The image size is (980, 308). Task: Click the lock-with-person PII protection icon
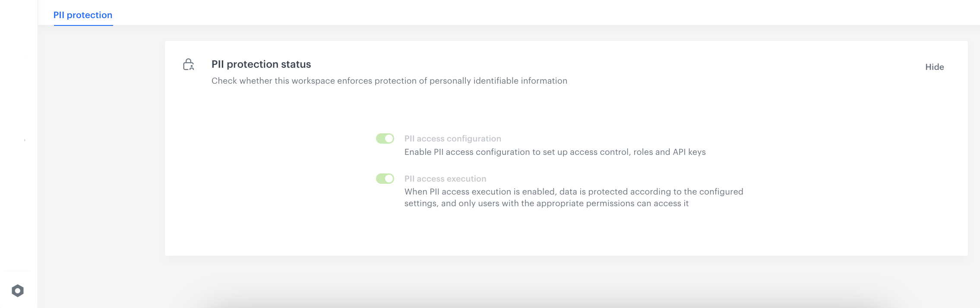coord(189,65)
